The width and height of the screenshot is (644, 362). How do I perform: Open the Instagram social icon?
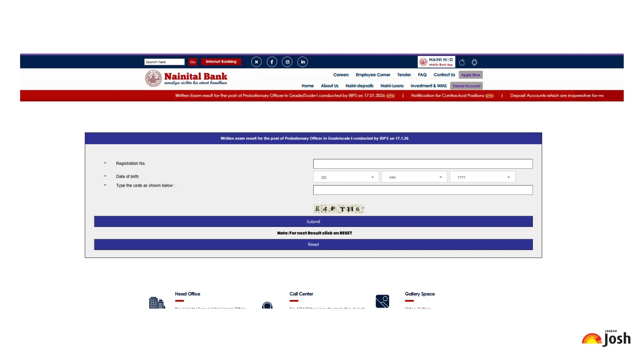tap(287, 62)
